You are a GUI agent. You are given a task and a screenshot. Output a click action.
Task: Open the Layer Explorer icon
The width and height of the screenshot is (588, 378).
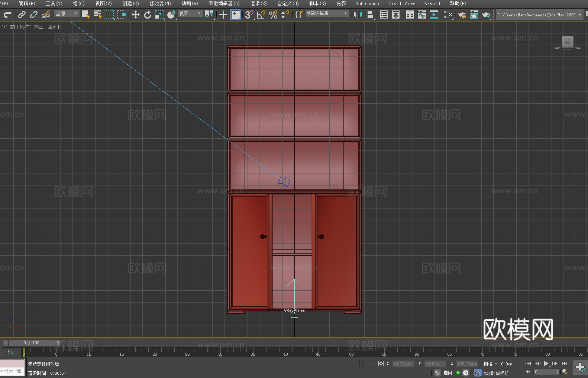click(x=396, y=14)
